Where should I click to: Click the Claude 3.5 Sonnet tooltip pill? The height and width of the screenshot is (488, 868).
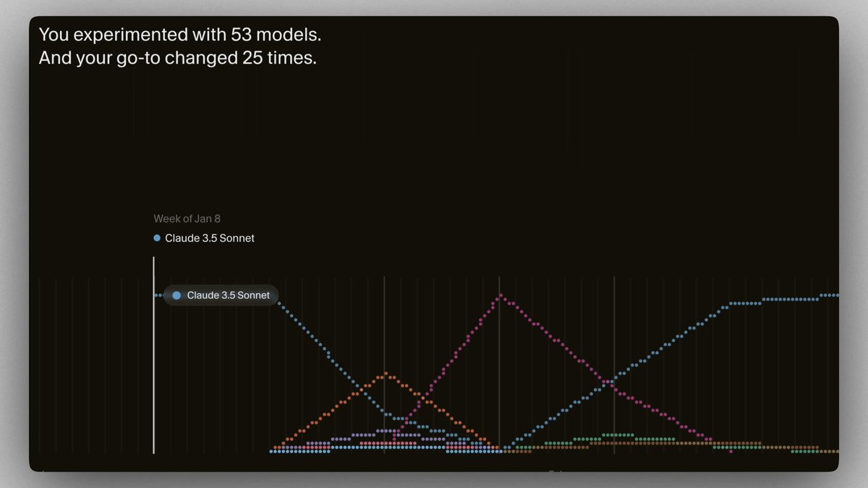(221, 295)
